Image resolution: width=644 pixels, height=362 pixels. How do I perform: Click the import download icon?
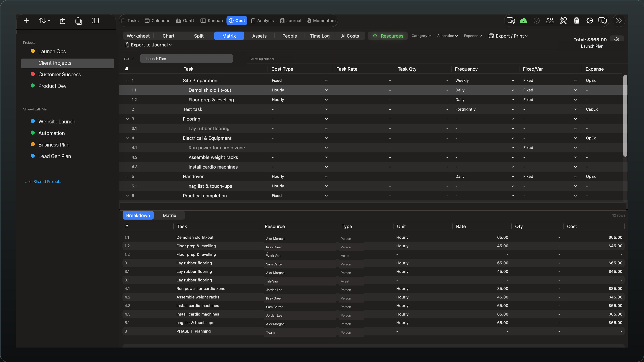pos(63,21)
